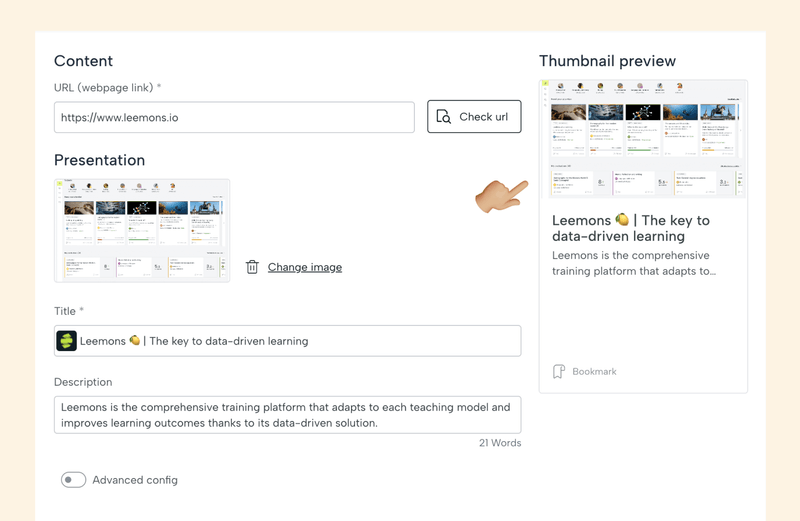Click the Thumbnail preview heading
Image resolution: width=800 pixels, height=521 pixels.
(x=607, y=61)
